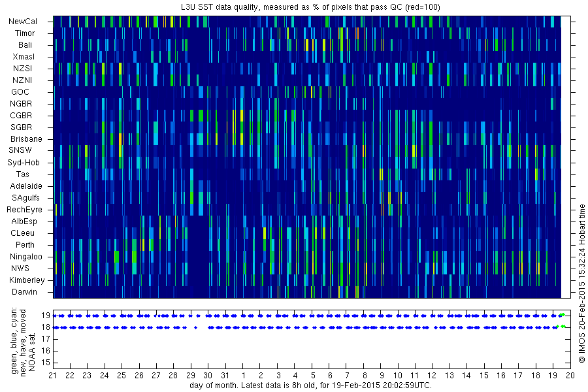Click the CLeeu region label
The image size is (588, 392).
tap(22, 233)
